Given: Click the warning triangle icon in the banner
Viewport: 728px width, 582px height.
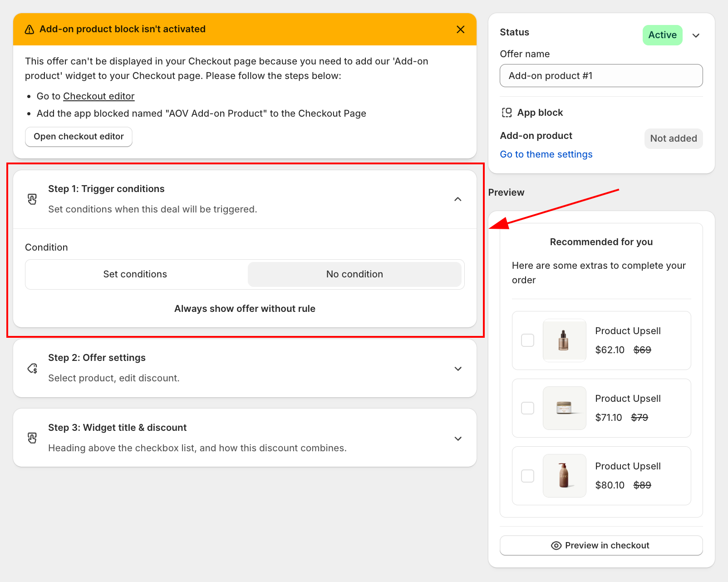Looking at the screenshot, I should point(30,30).
